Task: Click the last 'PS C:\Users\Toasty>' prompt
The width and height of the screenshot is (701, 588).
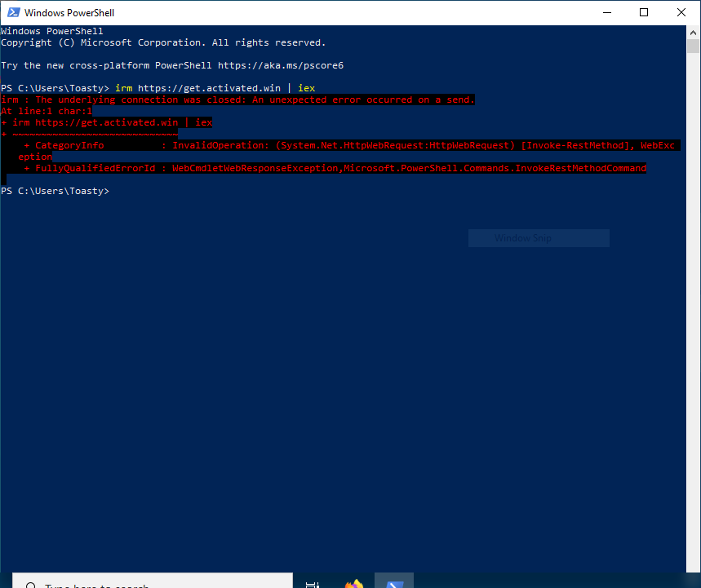Action: pyautogui.click(x=55, y=191)
